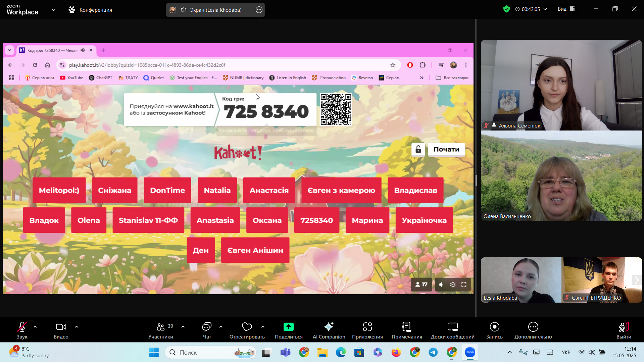The image size is (644, 362).
Task: Open the Приложения apps panel
Action: pyautogui.click(x=367, y=330)
